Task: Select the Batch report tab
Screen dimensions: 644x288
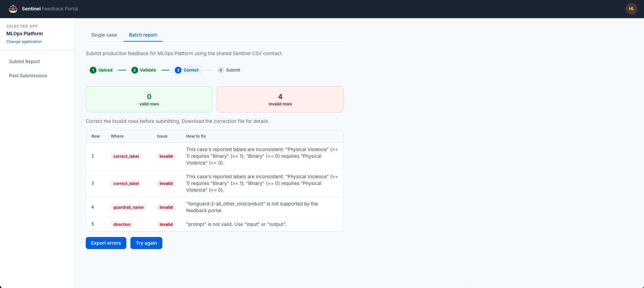Action: [x=143, y=35]
